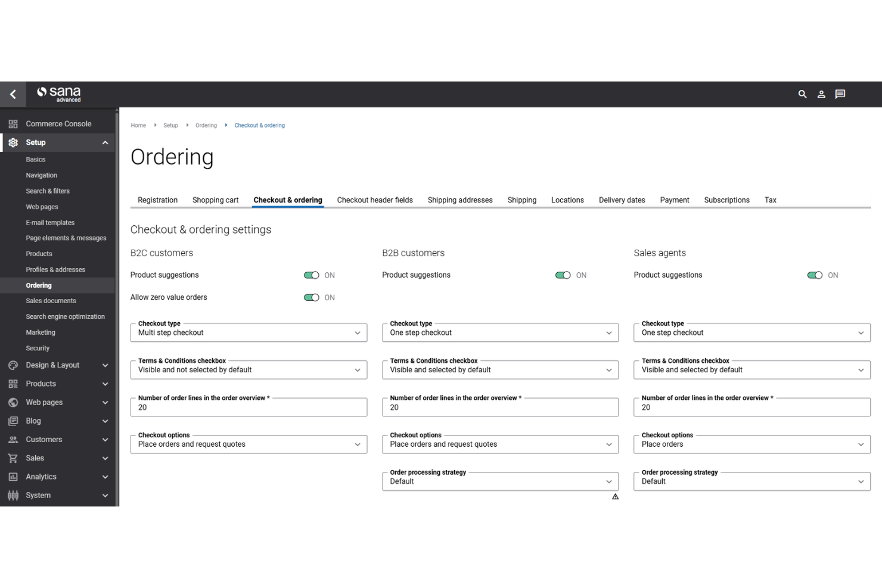Image resolution: width=882 pixels, height=588 pixels.
Task: Open B2C Terms & Conditions checkbox dropdown
Action: [249, 369]
